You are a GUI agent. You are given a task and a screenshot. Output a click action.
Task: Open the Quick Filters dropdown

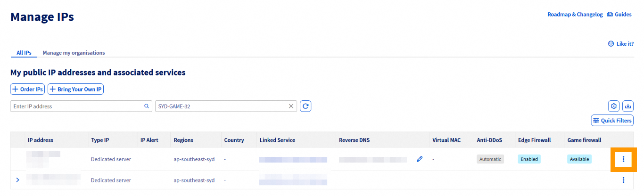pyautogui.click(x=612, y=121)
